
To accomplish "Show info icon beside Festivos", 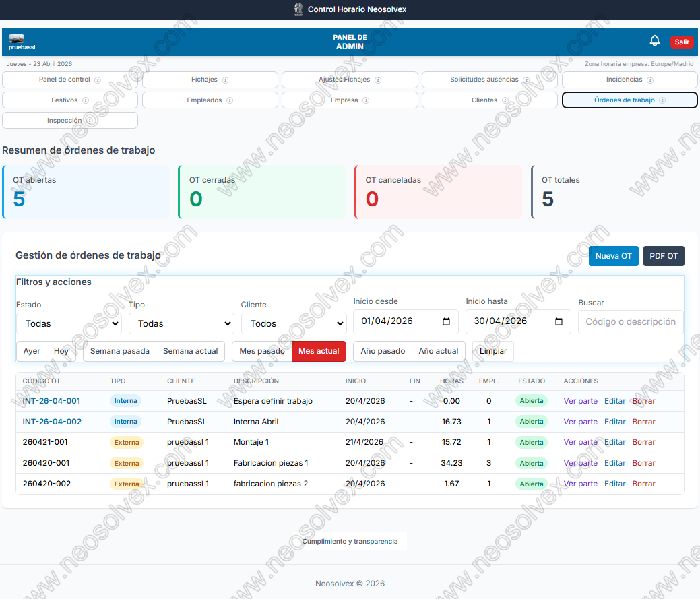I will pyautogui.click(x=86, y=100).
